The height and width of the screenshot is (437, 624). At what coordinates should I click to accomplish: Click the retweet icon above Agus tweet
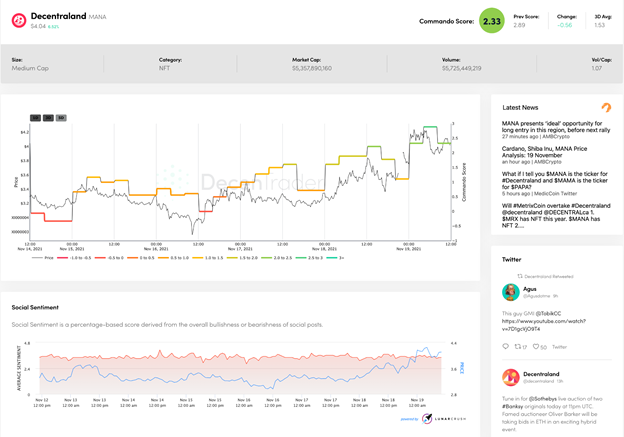point(520,276)
